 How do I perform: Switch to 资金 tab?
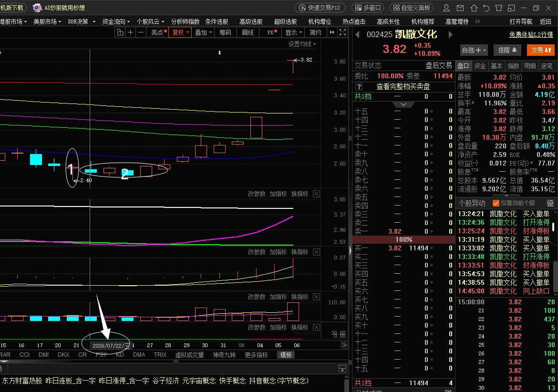(x=480, y=66)
